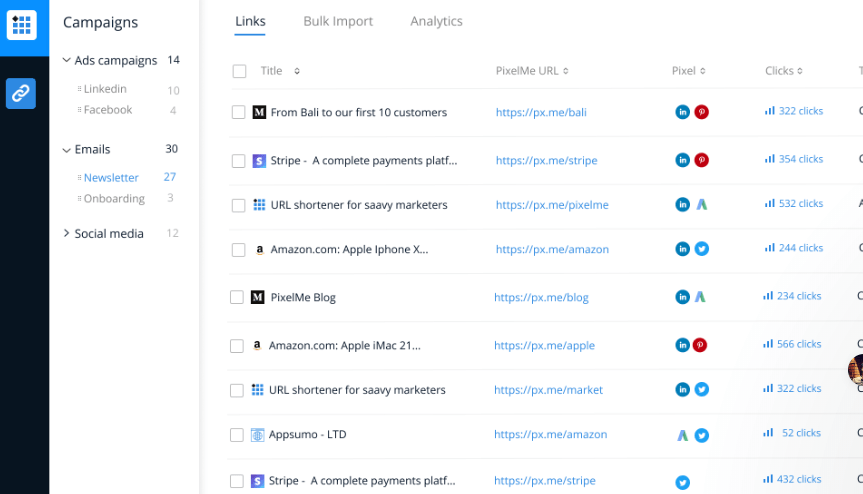Screen dimensions: 863x494
Task: Switch to the Bulk Import tab
Action: pos(338,21)
